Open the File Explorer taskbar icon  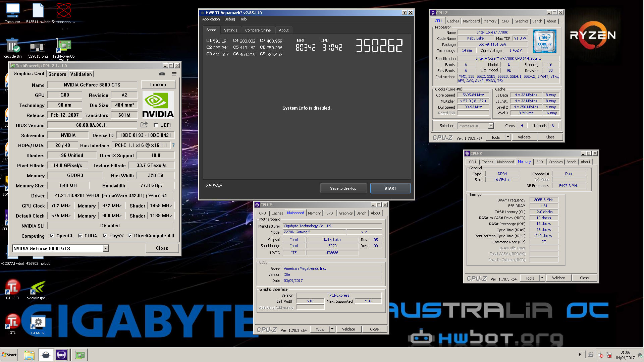(29, 355)
